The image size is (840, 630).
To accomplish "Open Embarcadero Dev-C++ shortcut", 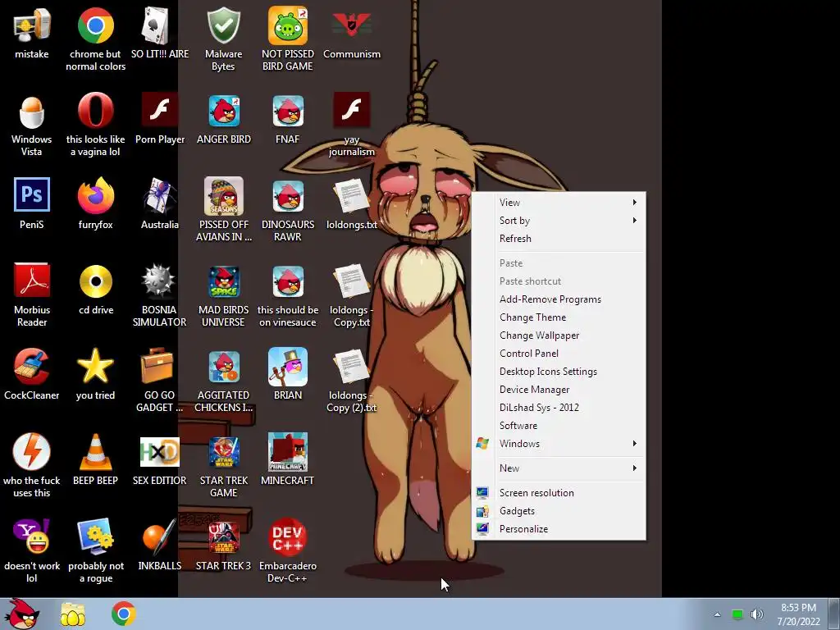I will pyautogui.click(x=288, y=536).
